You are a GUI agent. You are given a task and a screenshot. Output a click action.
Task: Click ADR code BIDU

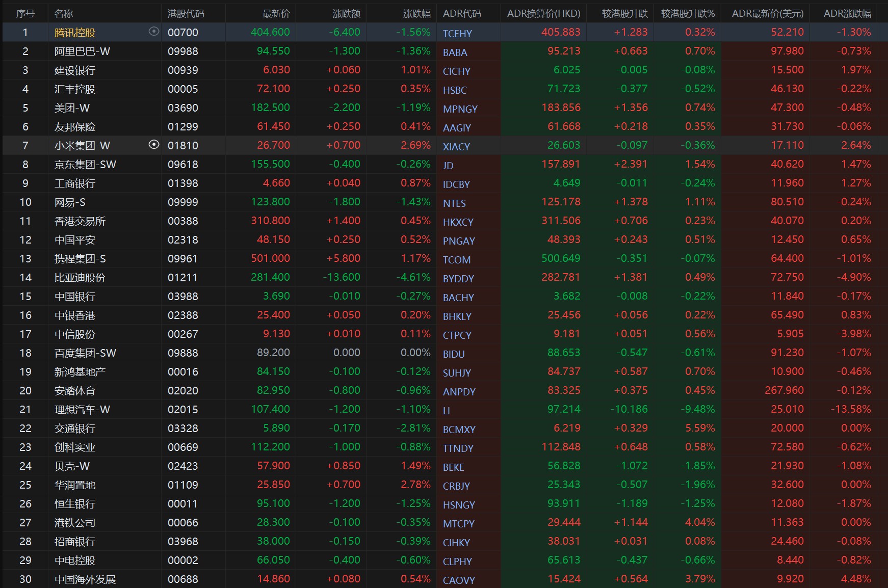pyautogui.click(x=454, y=354)
